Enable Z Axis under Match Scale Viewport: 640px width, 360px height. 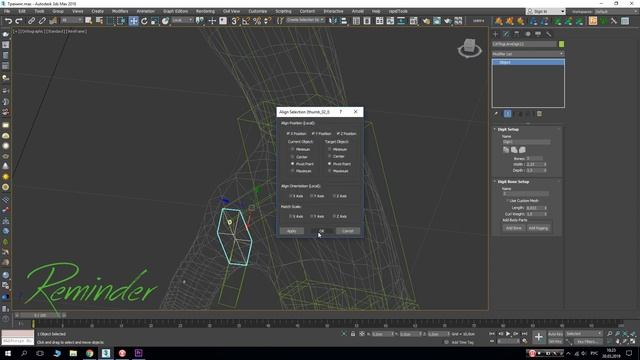tap(334, 216)
